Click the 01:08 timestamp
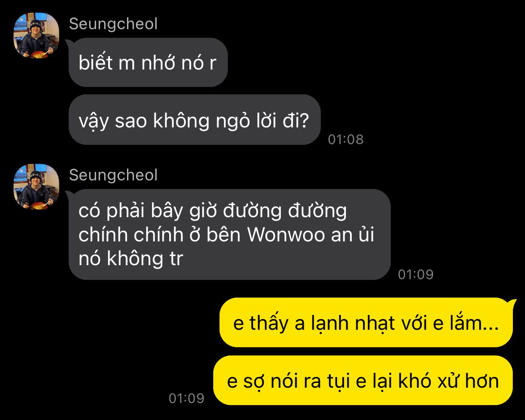The image size is (525, 420). pyautogui.click(x=346, y=140)
